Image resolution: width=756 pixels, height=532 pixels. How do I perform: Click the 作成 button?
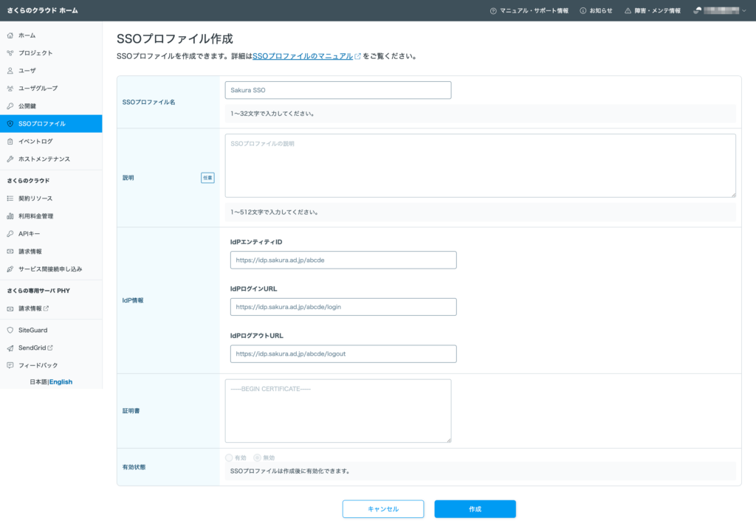point(475,509)
